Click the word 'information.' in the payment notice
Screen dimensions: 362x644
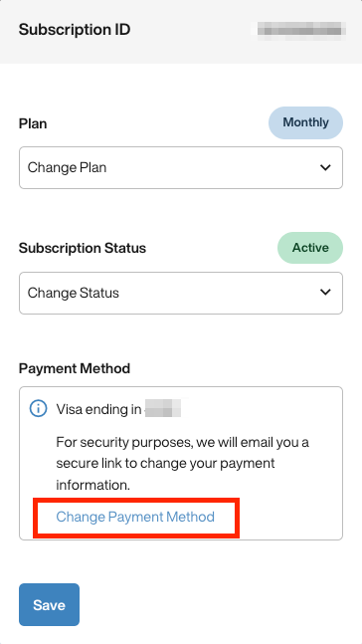pyautogui.click(x=93, y=485)
